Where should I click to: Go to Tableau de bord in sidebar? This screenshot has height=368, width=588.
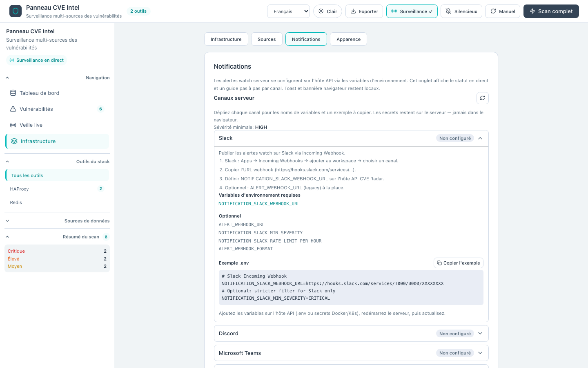(x=57, y=93)
